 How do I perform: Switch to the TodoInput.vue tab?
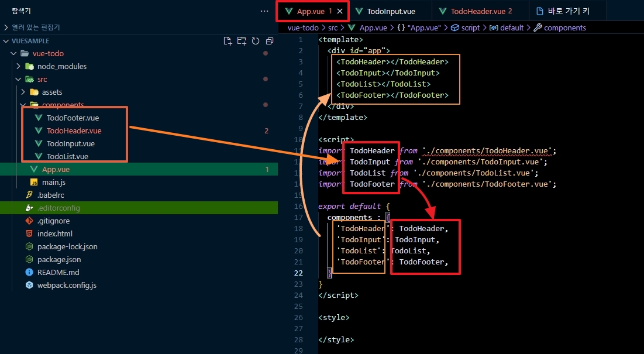[x=391, y=11]
